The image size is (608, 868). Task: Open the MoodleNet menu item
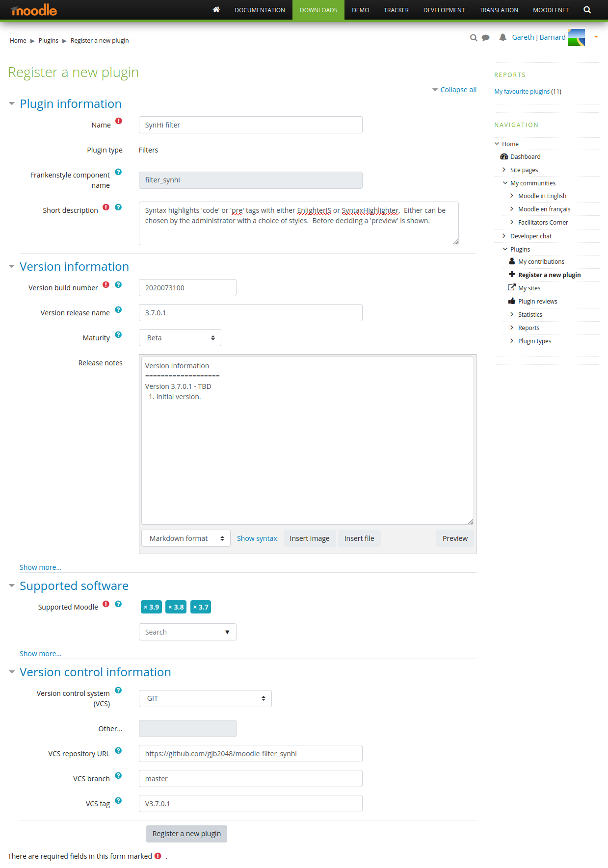click(x=551, y=10)
